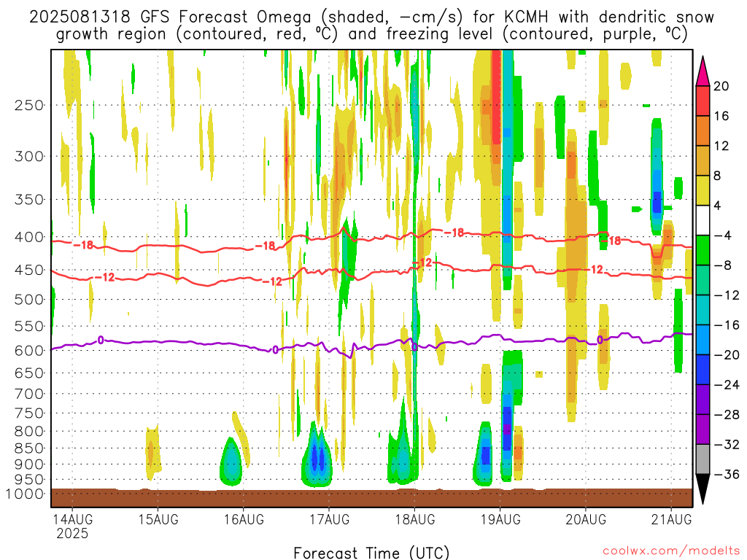
Task: Click the 19AUG time axis label
Action: point(500,519)
